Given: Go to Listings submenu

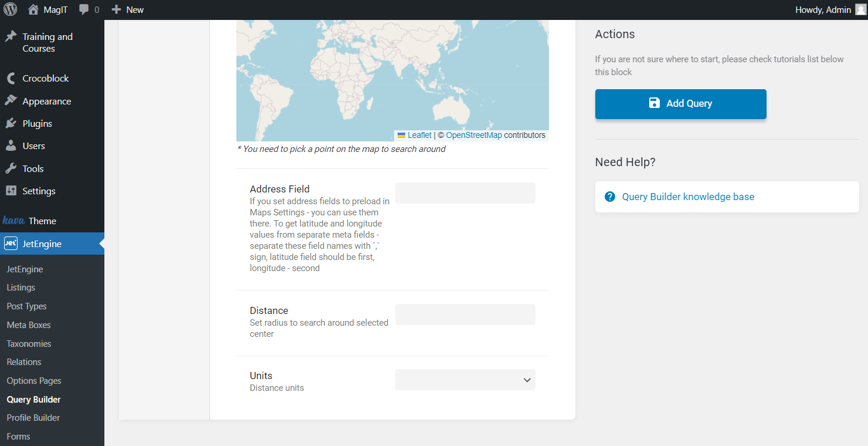Looking at the screenshot, I should tap(21, 288).
